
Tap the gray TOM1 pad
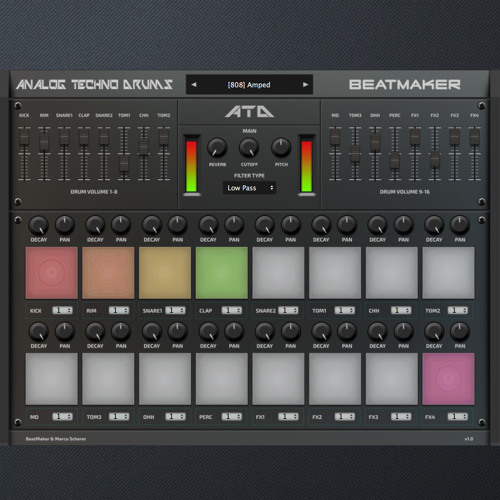[335, 273]
